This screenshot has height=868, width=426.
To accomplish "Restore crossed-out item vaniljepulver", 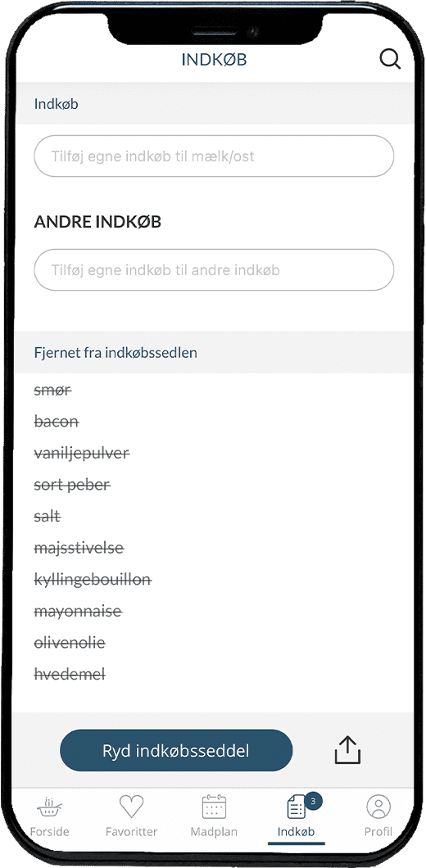I will point(82,454).
